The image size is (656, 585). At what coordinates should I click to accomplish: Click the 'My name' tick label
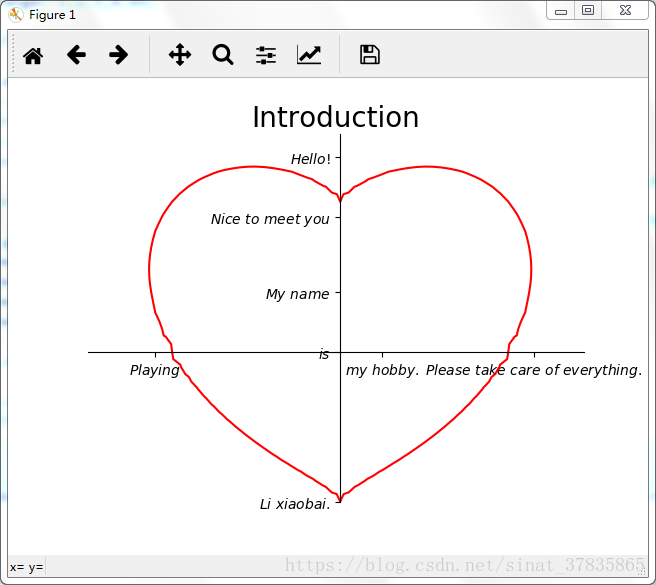(x=297, y=294)
